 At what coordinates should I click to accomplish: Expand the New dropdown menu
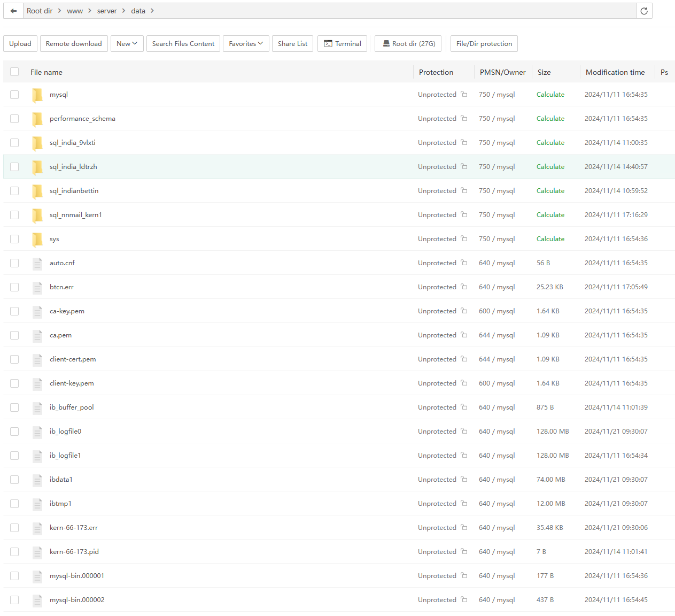127,44
